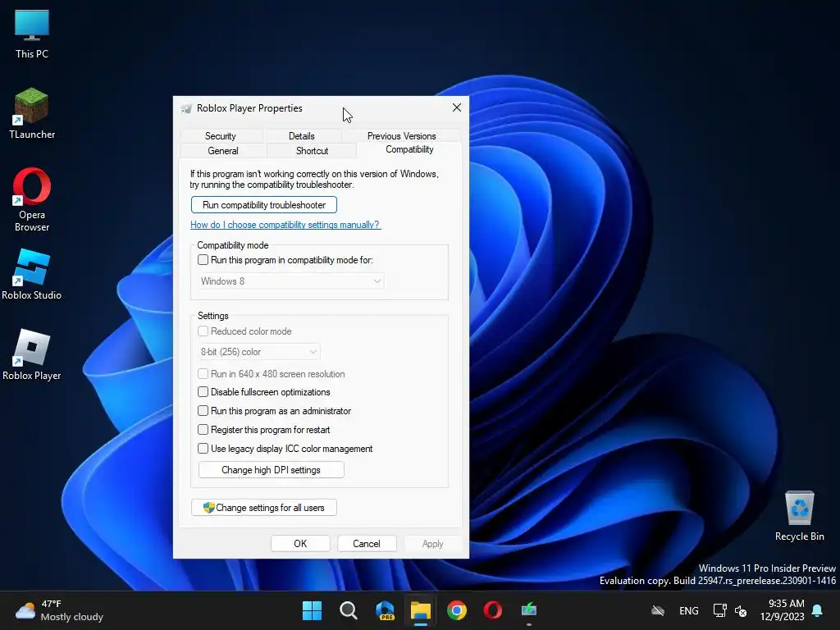Launch Edge Preview from the taskbar

click(x=385, y=610)
